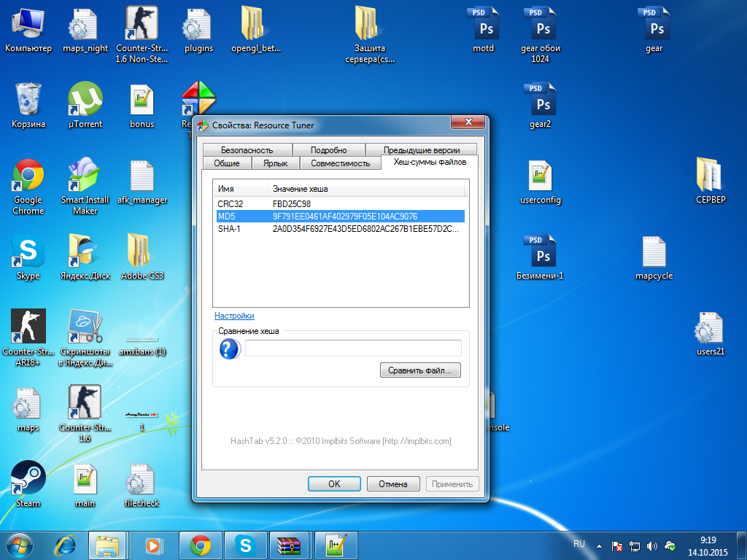Screen dimensions: 747x560
Task: Switch to the Общие tab
Action: click(227, 163)
